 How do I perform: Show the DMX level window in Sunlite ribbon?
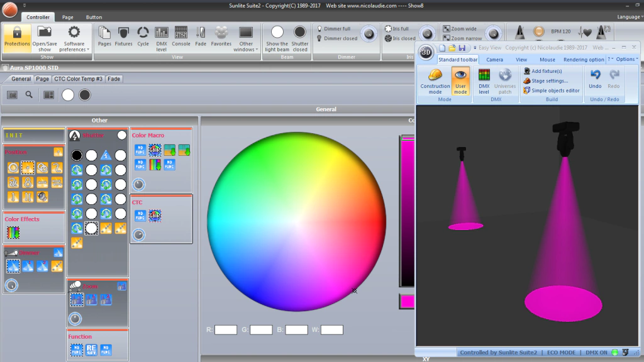(x=162, y=38)
